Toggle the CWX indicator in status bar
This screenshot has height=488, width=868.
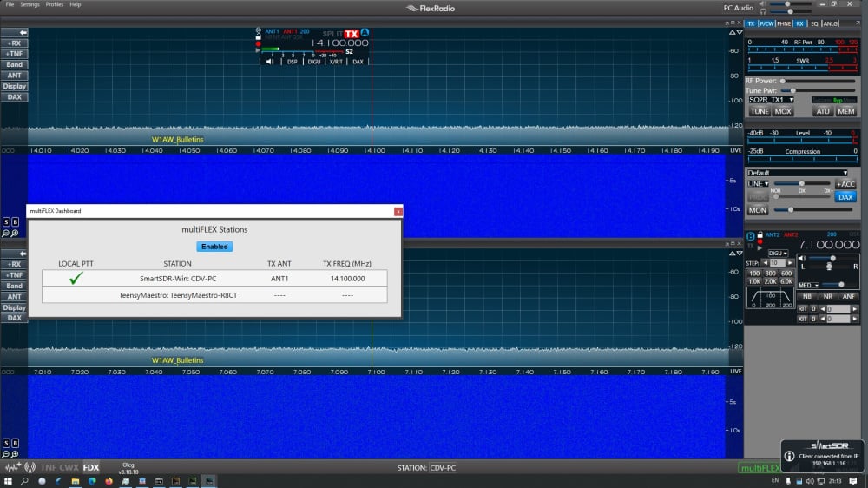(x=69, y=468)
